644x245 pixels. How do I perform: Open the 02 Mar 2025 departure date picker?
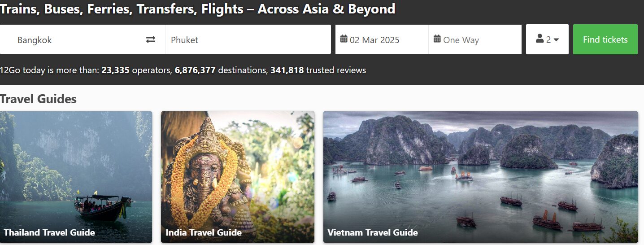click(374, 39)
